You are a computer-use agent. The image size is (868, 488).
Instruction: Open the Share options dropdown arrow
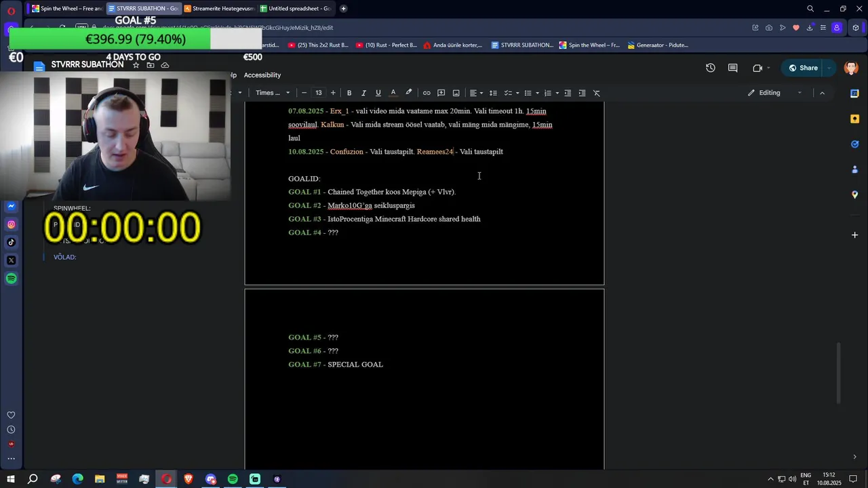click(x=830, y=68)
